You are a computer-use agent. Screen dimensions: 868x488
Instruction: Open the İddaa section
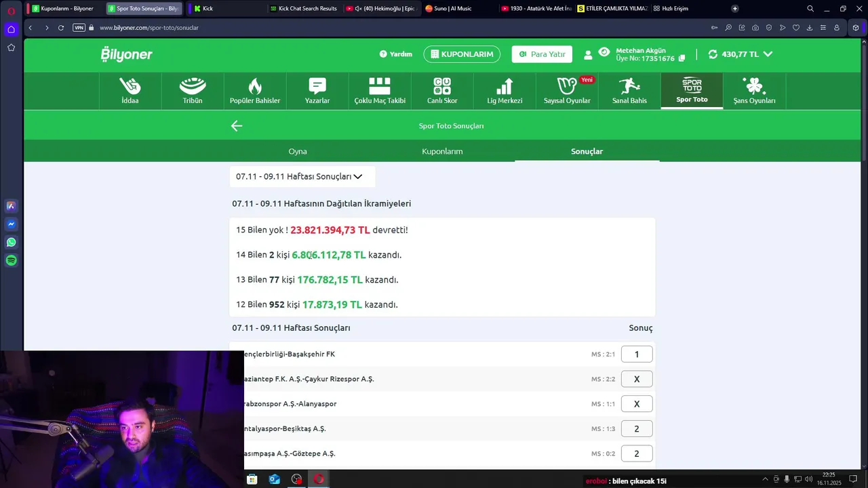pos(130,91)
